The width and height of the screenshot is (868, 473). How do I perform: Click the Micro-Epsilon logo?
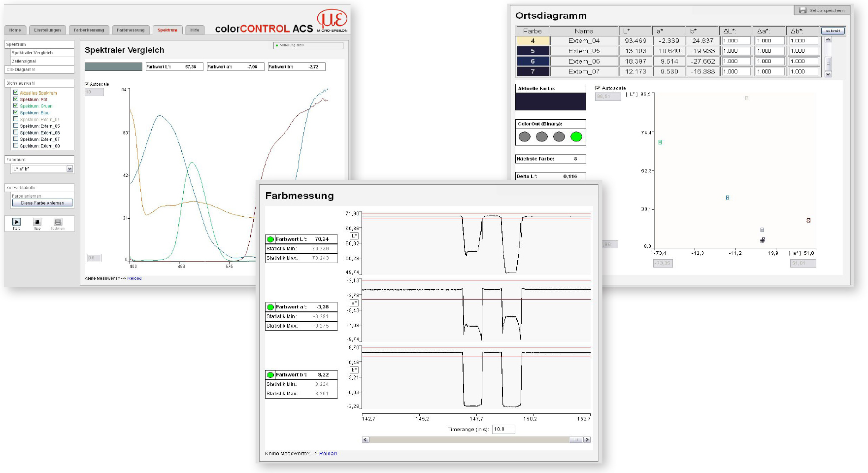tap(332, 21)
